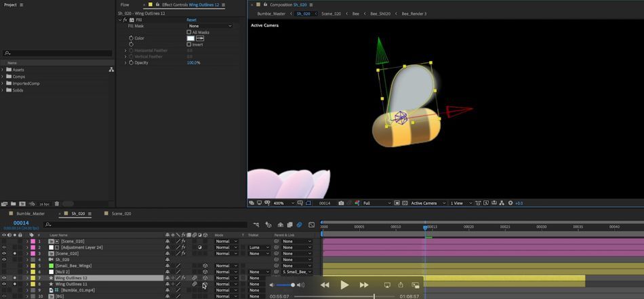
Task: Click the snapshot camera icon in viewer
Action: pyautogui.click(x=341, y=203)
